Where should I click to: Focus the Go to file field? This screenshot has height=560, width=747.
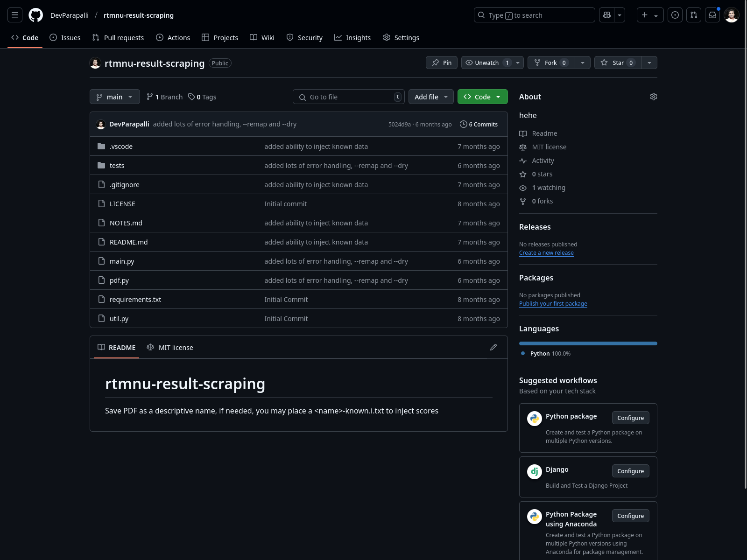click(348, 97)
